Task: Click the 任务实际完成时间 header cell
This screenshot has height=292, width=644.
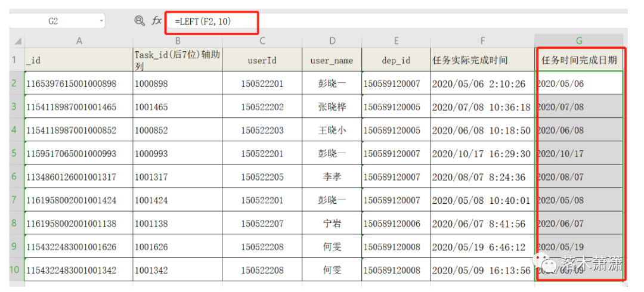Action: tap(482, 60)
